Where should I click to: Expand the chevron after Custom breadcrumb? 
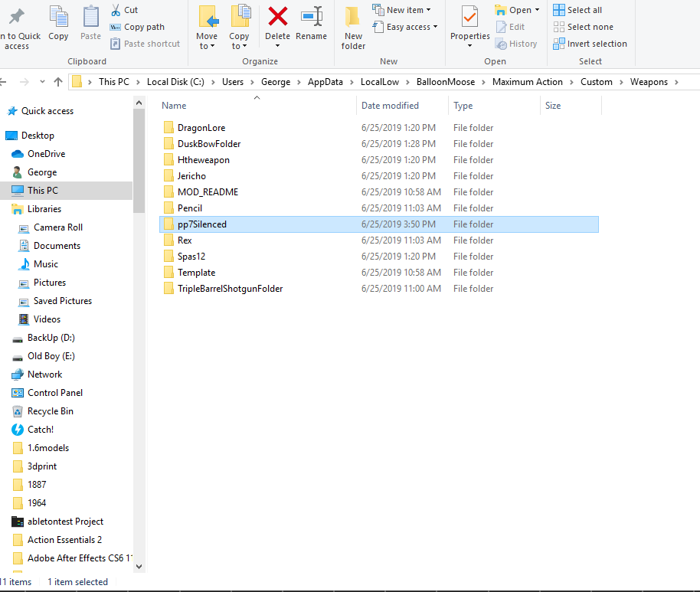click(621, 82)
